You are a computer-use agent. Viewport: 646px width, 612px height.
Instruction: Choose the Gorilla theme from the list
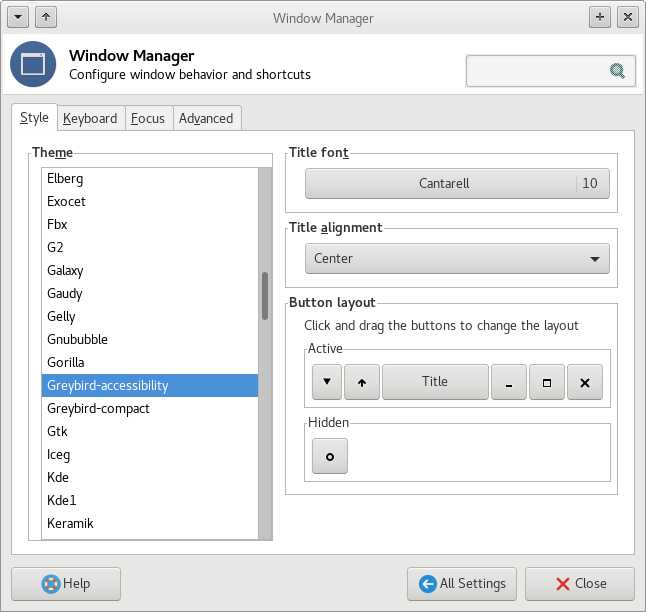(x=66, y=362)
